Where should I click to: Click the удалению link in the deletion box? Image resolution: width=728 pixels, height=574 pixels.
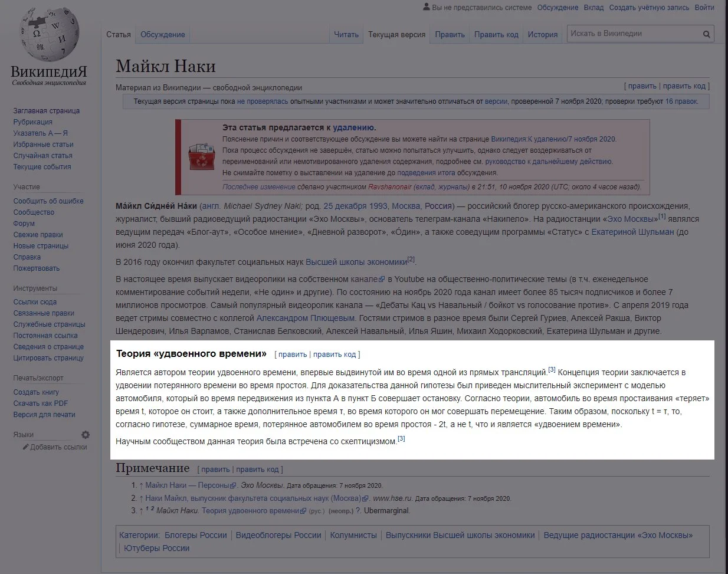tap(353, 127)
